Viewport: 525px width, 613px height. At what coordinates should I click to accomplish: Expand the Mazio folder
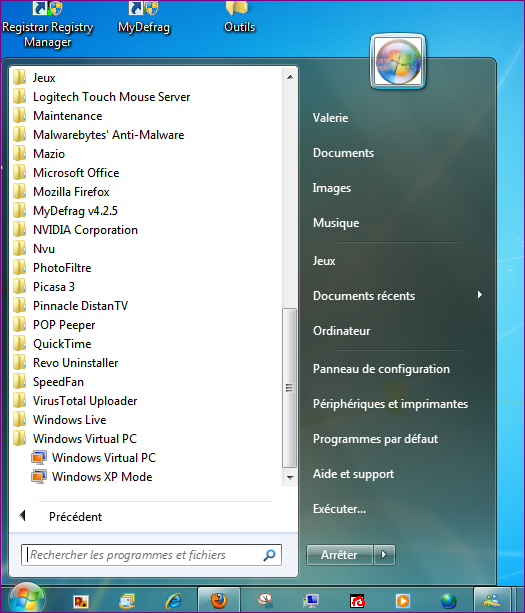click(38, 154)
